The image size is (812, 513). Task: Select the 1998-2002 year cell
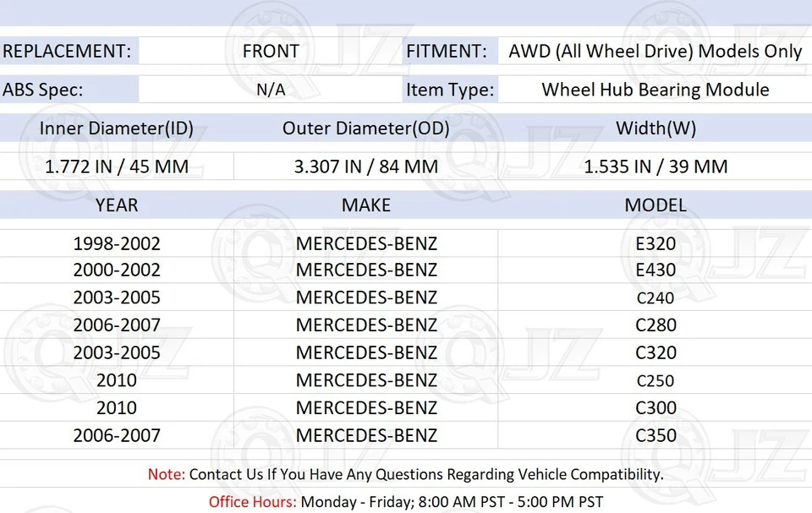(117, 244)
